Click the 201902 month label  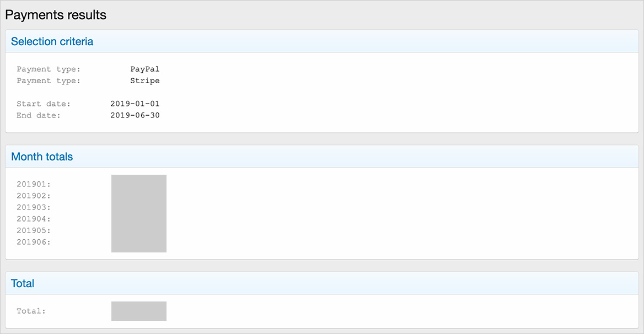(x=34, y=196)
